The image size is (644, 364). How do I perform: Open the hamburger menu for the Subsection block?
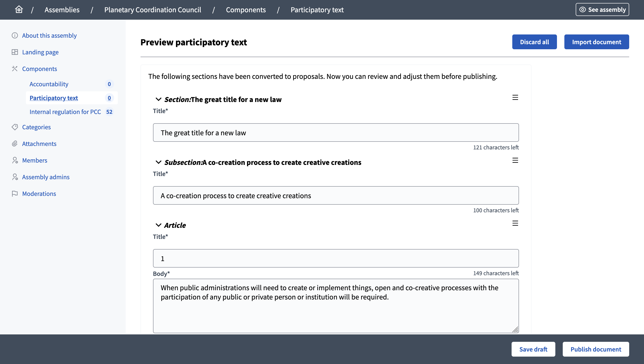515,160
